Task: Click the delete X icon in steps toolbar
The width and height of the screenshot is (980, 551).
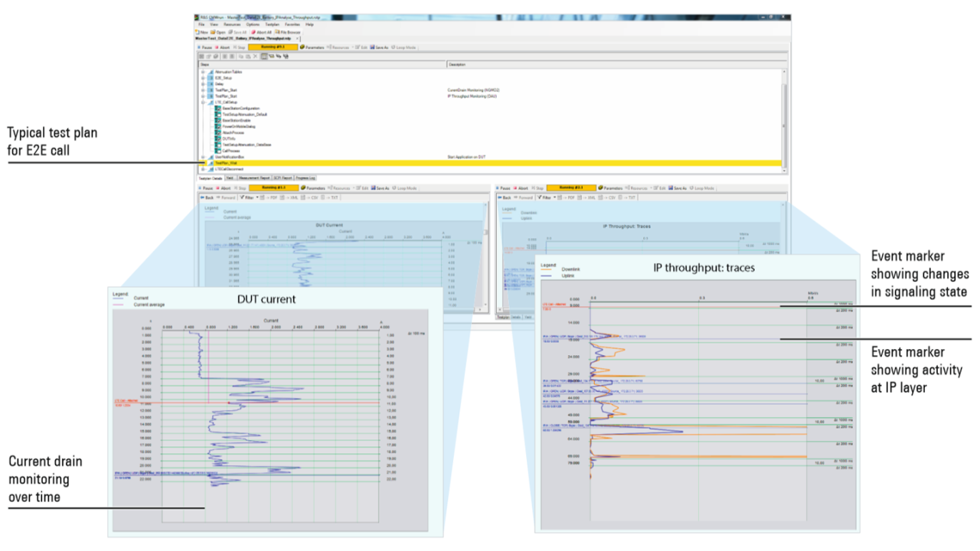Action: [x=256, y=56]
